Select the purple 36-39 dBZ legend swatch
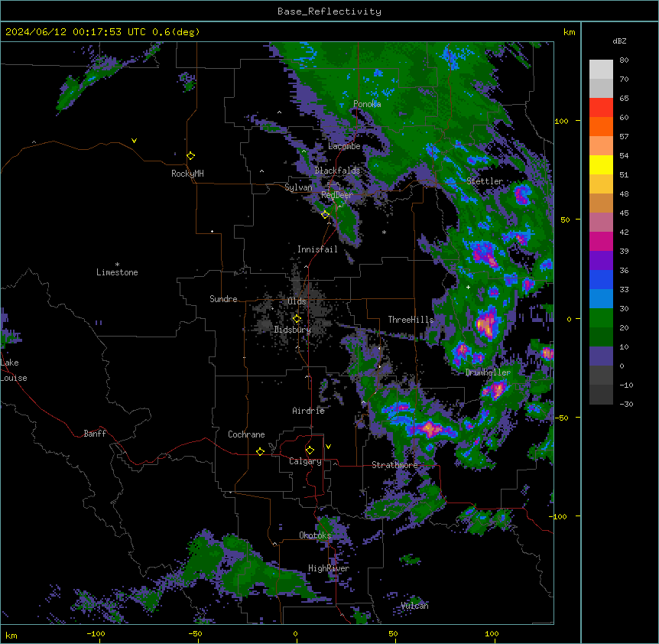Screen dimensions: 659x644 pos(601,261)
